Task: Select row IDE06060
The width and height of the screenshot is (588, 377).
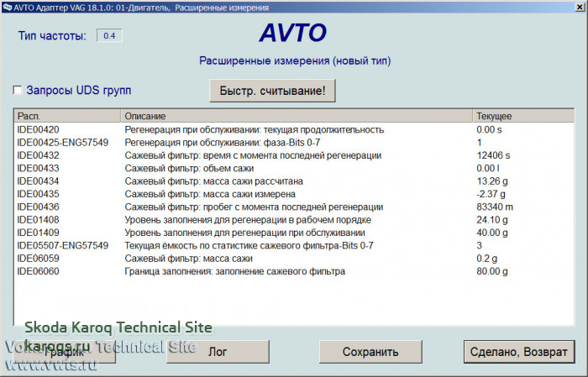Action: point(294,271)
